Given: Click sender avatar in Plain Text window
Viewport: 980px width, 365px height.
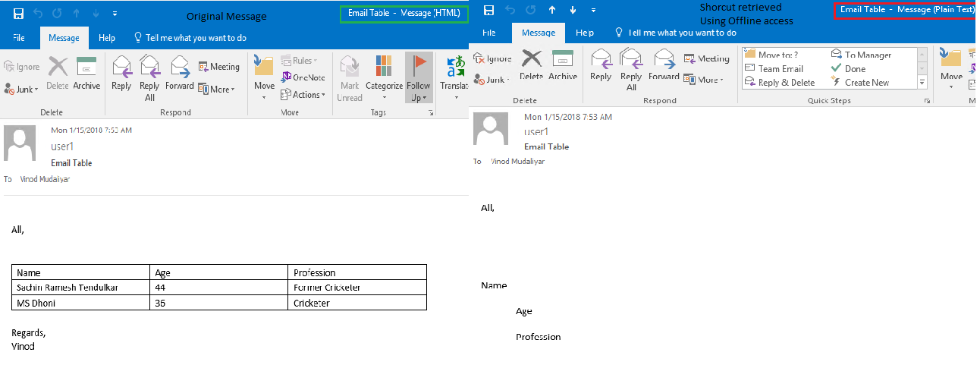Looking at the screenshot, I should (491, 128).
